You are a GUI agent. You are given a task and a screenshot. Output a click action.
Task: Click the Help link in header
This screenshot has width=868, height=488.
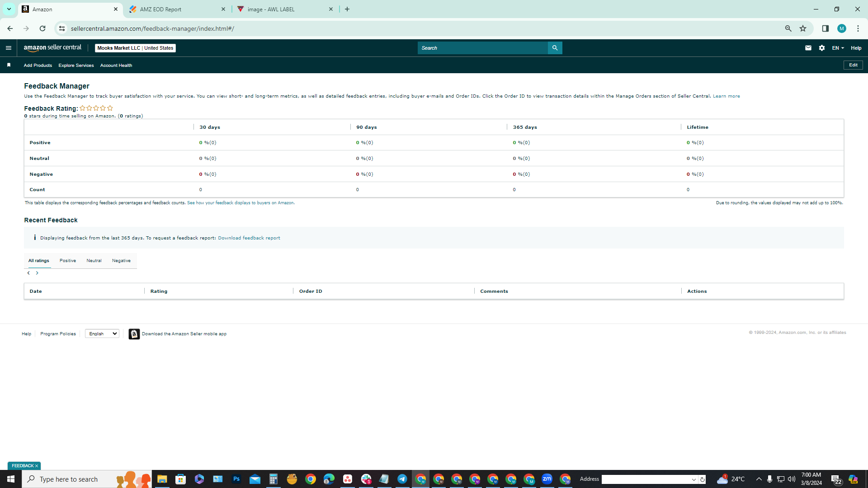856,48
